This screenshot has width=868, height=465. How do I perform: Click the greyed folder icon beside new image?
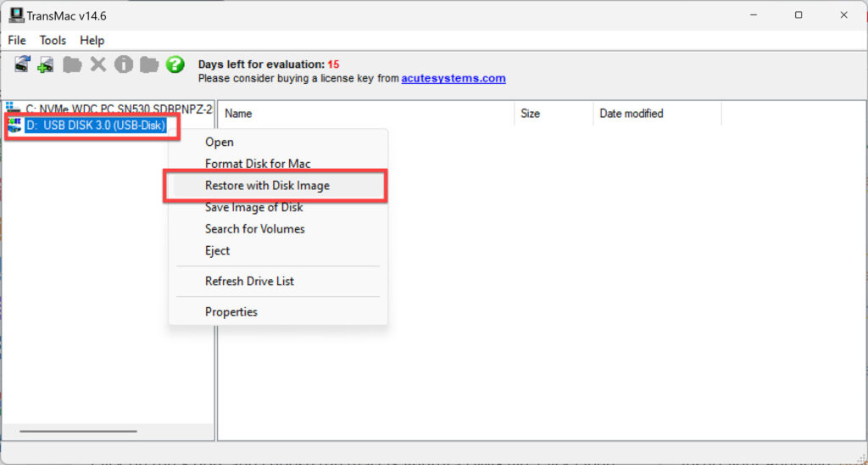(x=72, y=64)
